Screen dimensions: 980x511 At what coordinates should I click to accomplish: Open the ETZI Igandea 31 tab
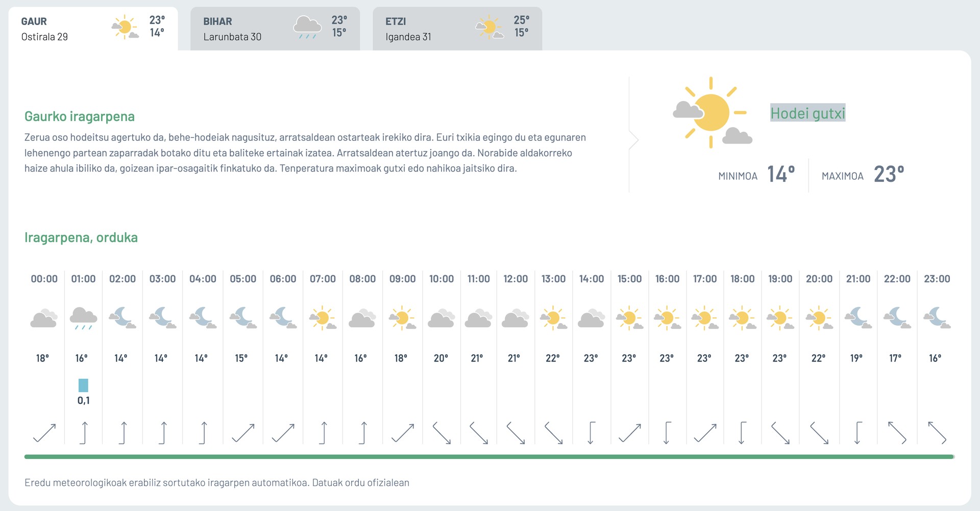(457, 29)
